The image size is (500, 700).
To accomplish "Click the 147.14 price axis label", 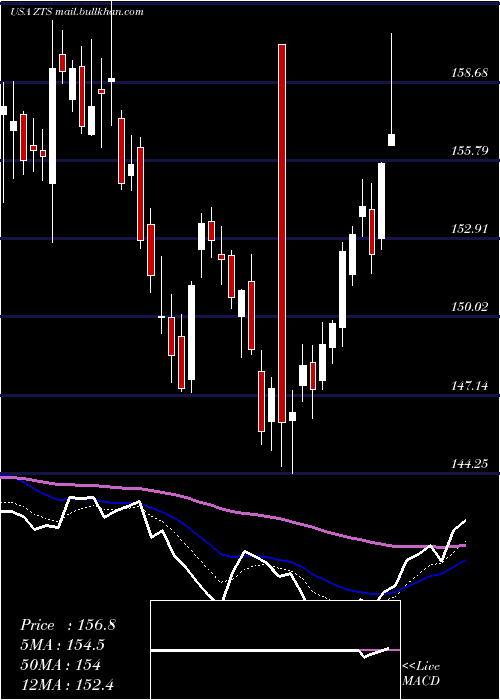I will click(470, 386).
